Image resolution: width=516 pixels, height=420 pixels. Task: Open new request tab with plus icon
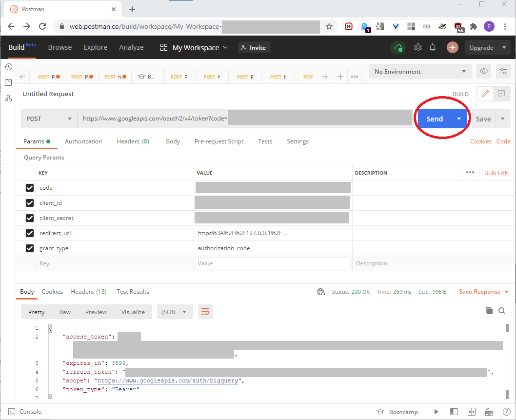coord(340,77)
